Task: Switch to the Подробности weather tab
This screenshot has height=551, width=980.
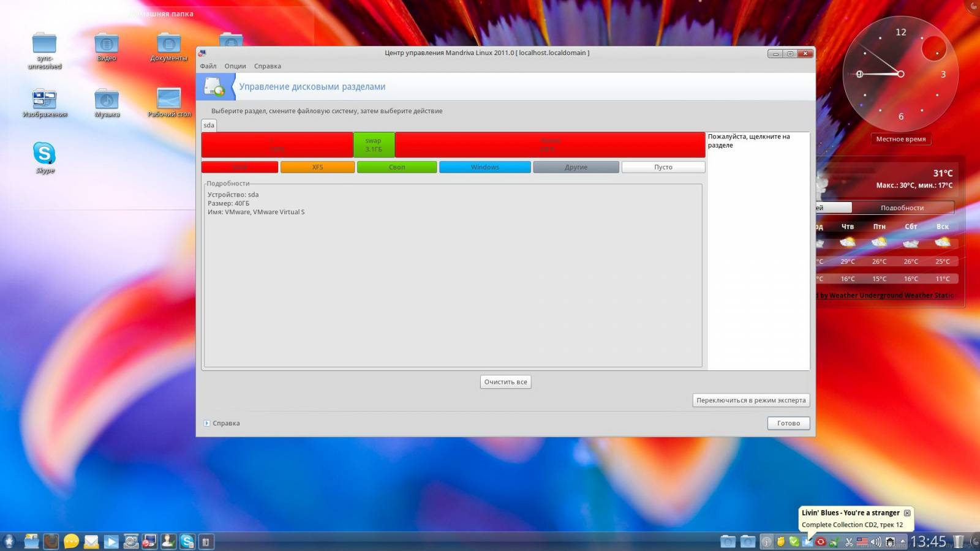Action: [x=902, y=208]
